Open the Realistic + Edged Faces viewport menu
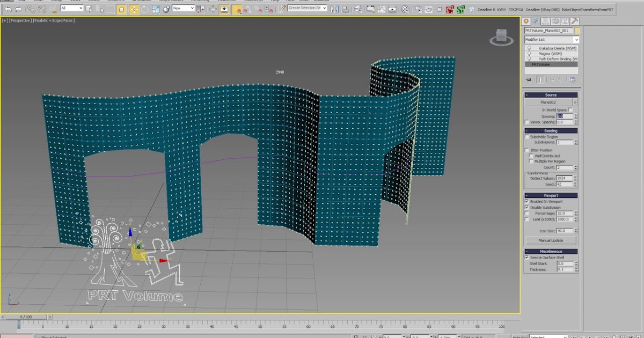 [x=54, y=20]
